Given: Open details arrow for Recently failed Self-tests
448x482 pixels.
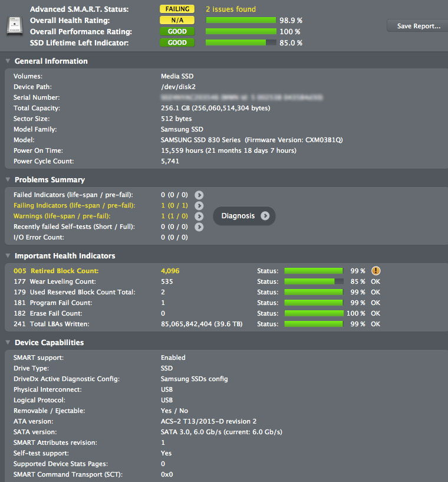Looking at the screenshot, I should (x=199, y=227).
